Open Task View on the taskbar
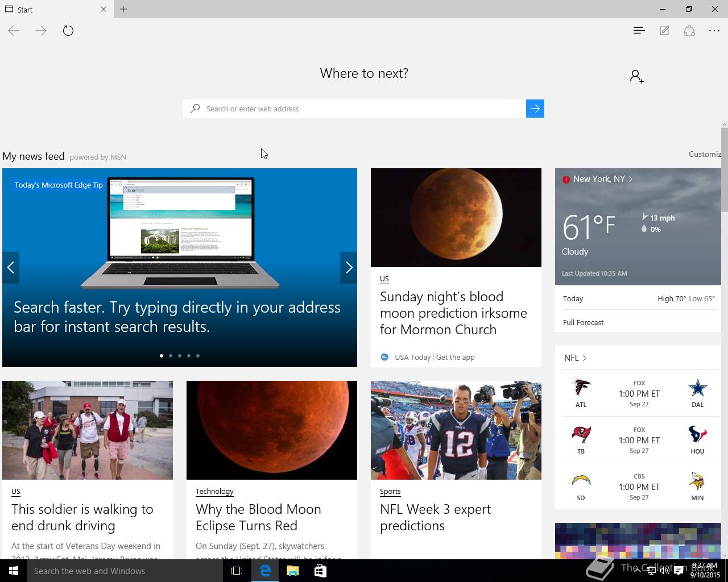 point(237,571)
